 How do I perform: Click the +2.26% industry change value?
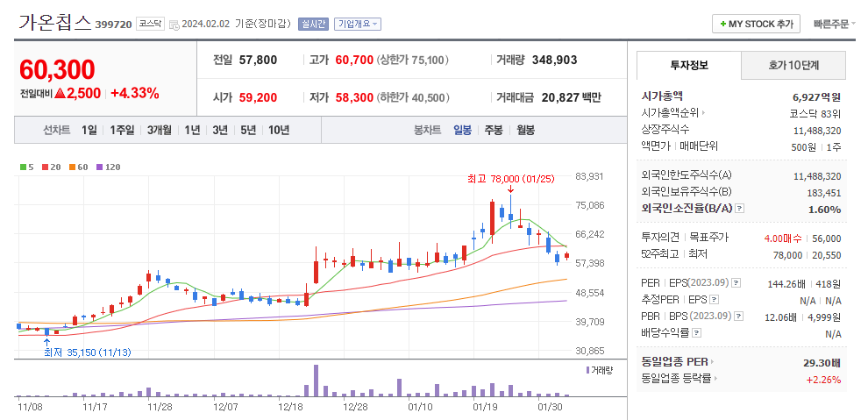[823, 380]
